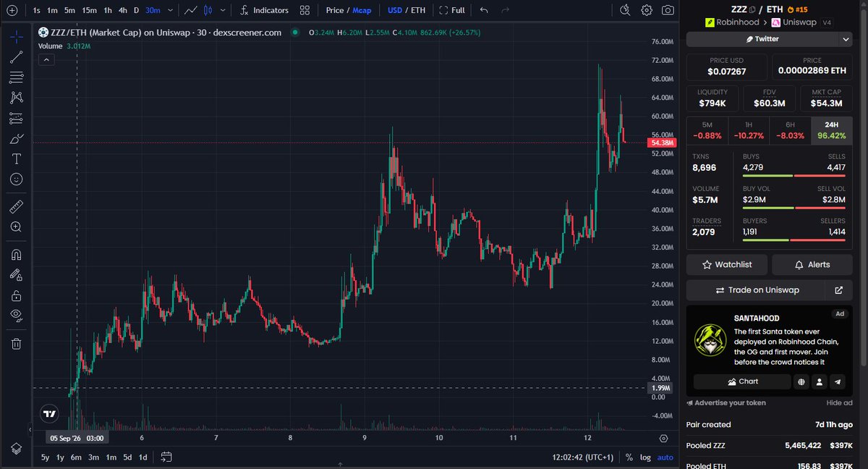Toggle stay in drawing mode
Viewport: 868px width, 469px height.
tap(17, 275)
